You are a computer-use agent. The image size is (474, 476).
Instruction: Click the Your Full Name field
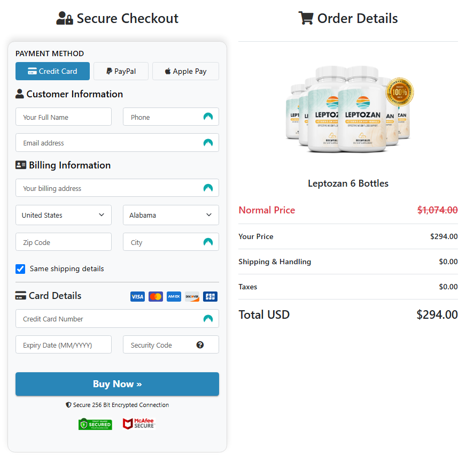pos(64,117)
